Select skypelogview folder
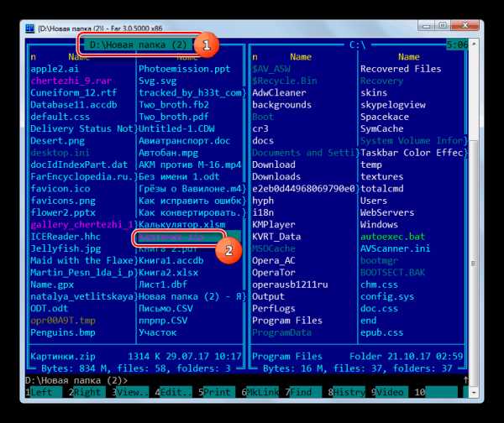The image size is (504, 423). (x=393, y=105)
